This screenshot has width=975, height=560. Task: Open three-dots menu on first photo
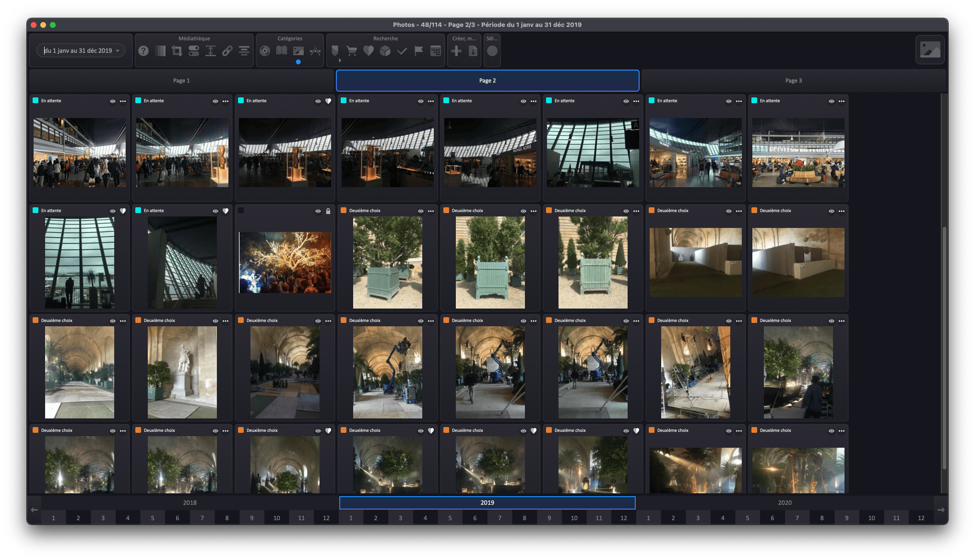coord(123,101)
